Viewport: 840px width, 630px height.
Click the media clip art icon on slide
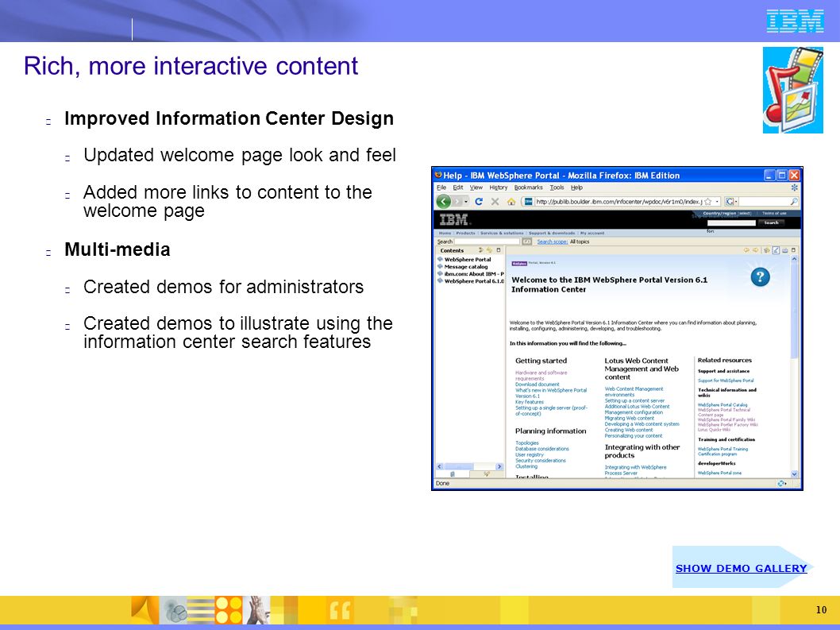tap(793, 90)
